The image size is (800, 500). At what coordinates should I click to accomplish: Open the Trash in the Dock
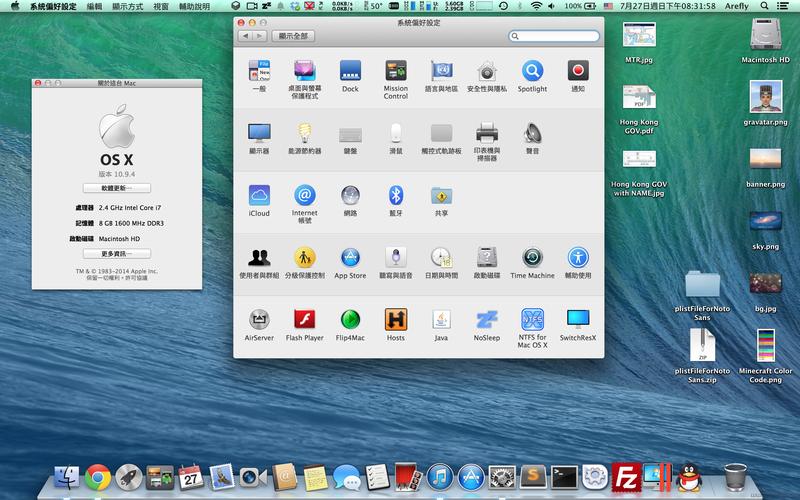735,477
